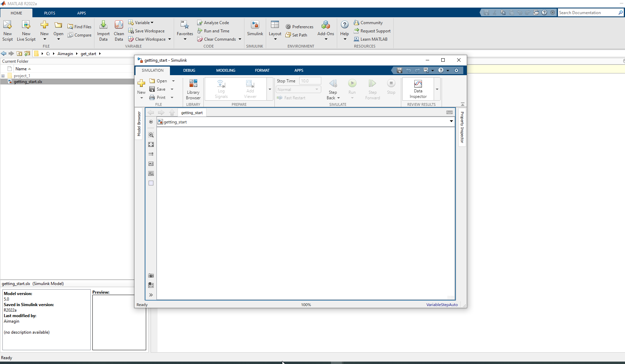
Task: Click Find Files in MATLAB toolbar
Action: coord(79,27)
